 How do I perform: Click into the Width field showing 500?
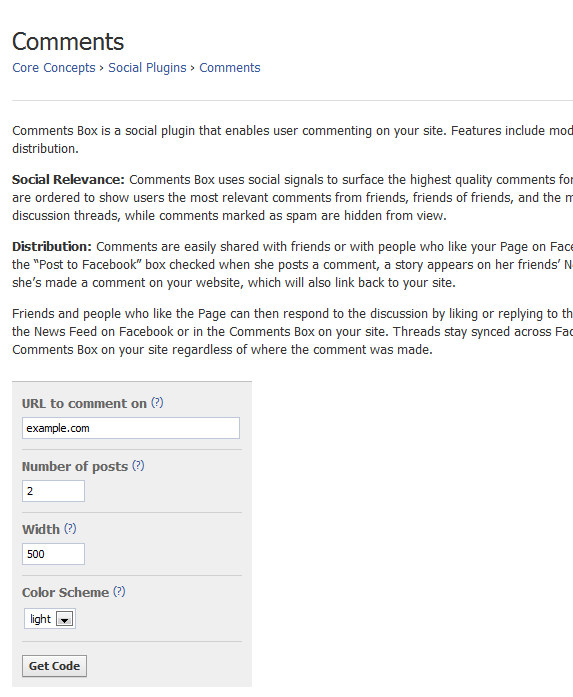pos(53,554)
